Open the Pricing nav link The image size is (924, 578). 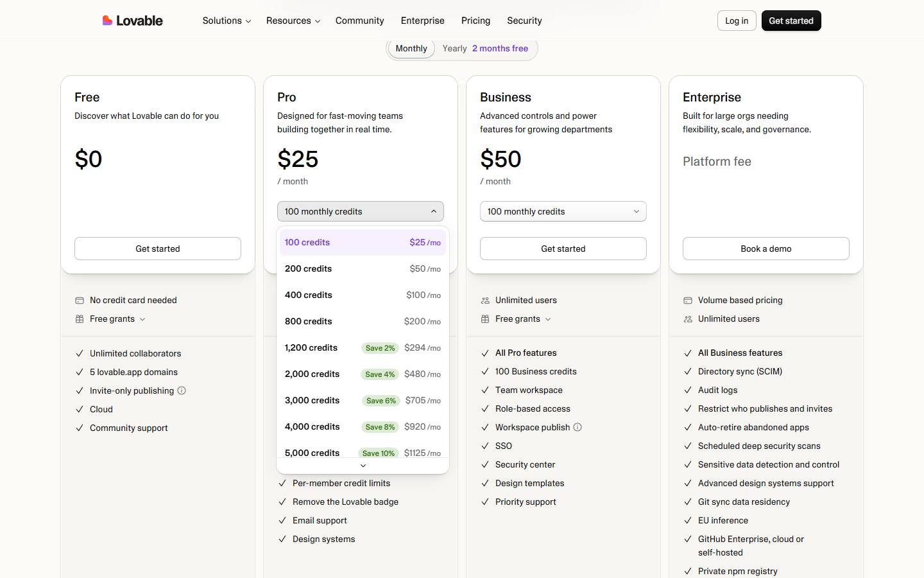click(x=475, y=21)
